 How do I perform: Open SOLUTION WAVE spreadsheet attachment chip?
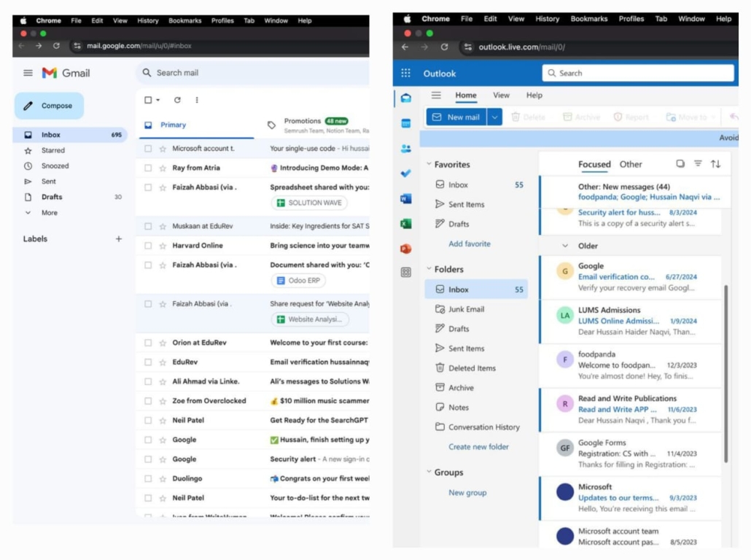pos(309,203)
